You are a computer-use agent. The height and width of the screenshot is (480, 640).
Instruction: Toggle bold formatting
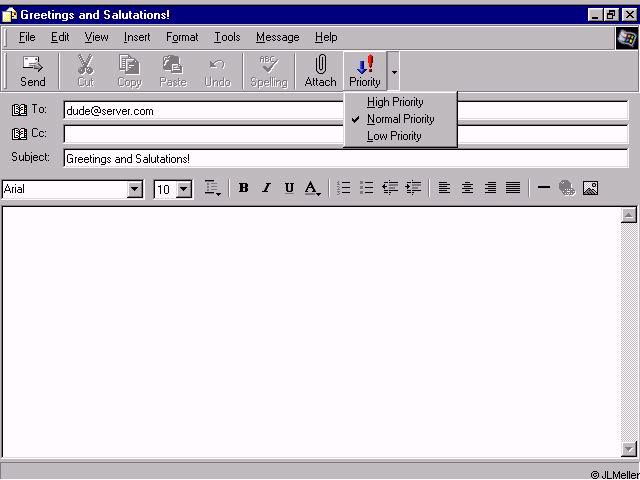[244, 188]
